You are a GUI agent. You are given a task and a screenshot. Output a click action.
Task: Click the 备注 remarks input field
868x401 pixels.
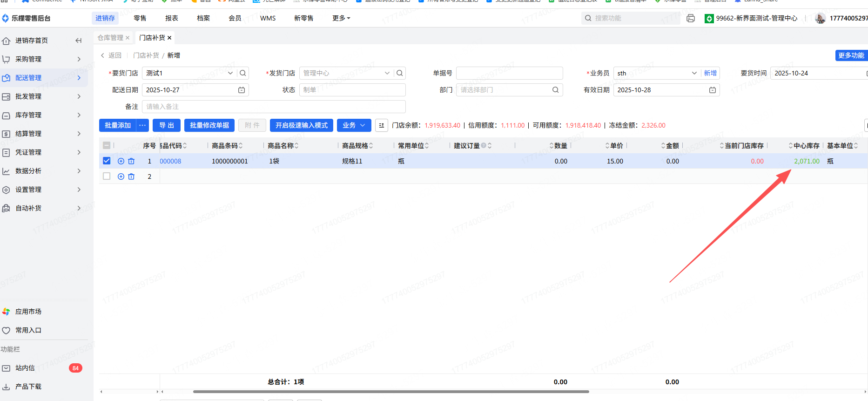(274, 107)
